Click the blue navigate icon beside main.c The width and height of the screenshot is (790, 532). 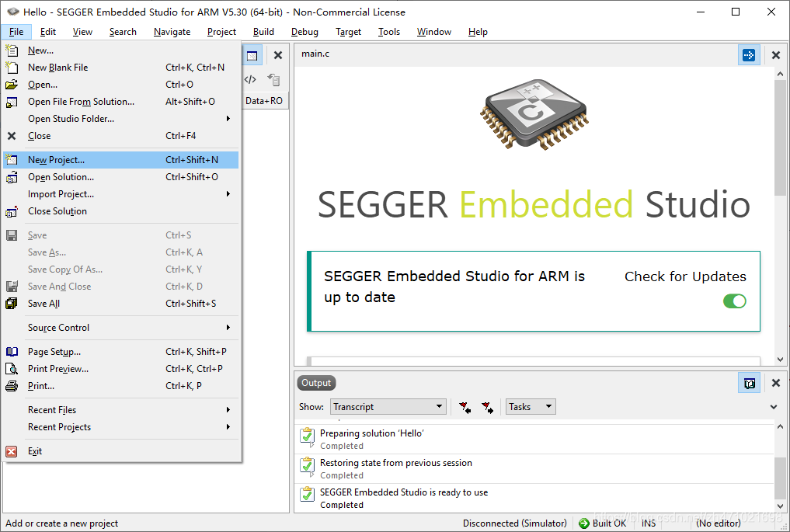[749, 55]
